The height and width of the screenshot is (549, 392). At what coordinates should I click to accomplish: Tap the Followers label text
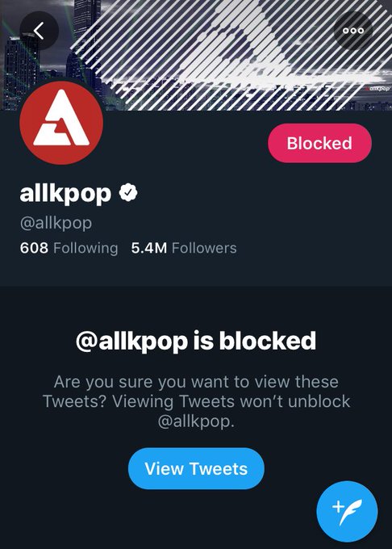pos(204,248)
